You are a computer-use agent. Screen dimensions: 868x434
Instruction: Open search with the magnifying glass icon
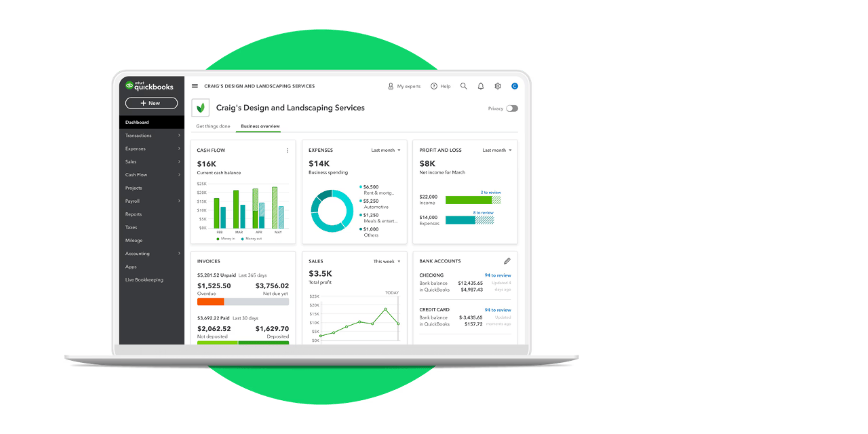pyautogui.click(x=463, y=86)
